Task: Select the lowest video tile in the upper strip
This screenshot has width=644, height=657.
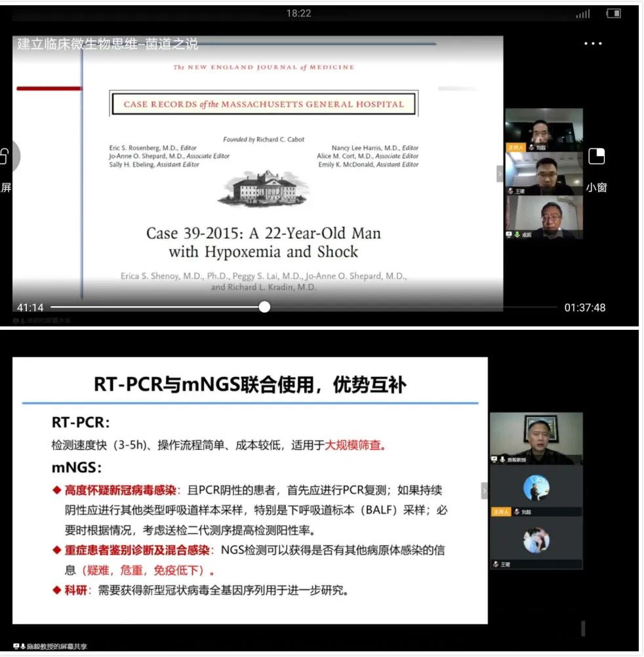Action: pos(544,217)
